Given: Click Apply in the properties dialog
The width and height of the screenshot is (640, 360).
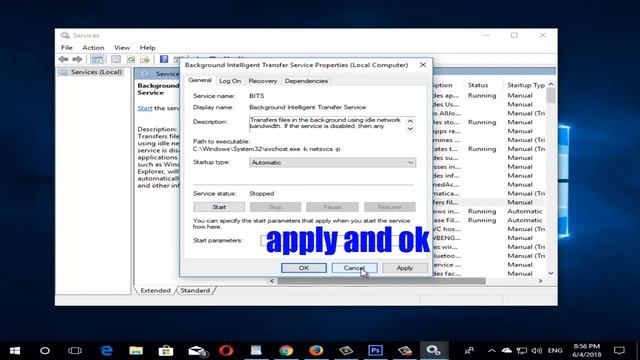Looking at the screenshot, I should click(x=405, y=268).
